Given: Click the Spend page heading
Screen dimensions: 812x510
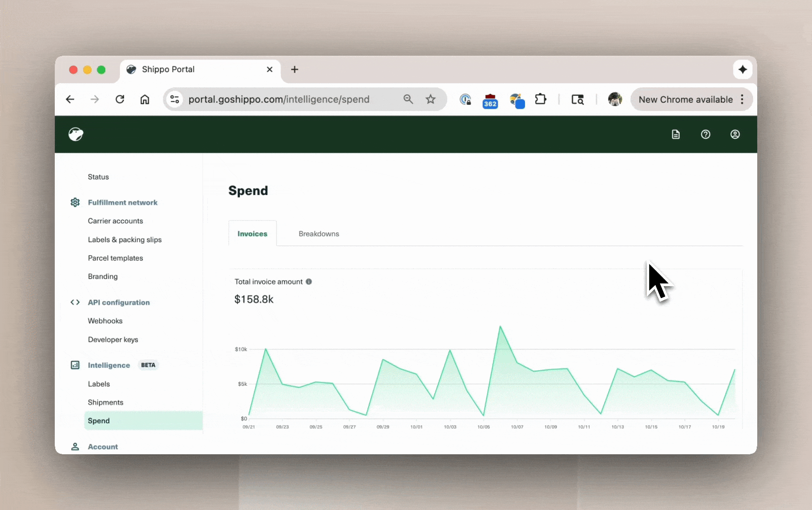Looking at the screenshot, I should click(x=248, y=190).
